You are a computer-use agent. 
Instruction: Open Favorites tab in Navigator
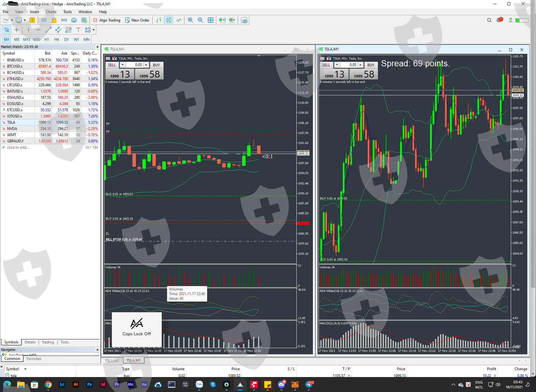(34, 359)
